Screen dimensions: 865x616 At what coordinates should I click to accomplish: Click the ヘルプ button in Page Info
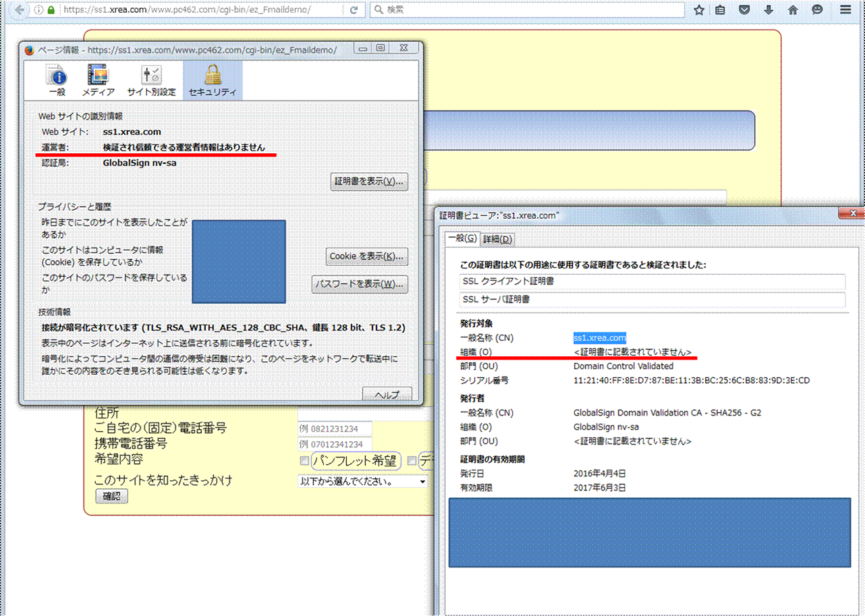(x=387, y=395)
